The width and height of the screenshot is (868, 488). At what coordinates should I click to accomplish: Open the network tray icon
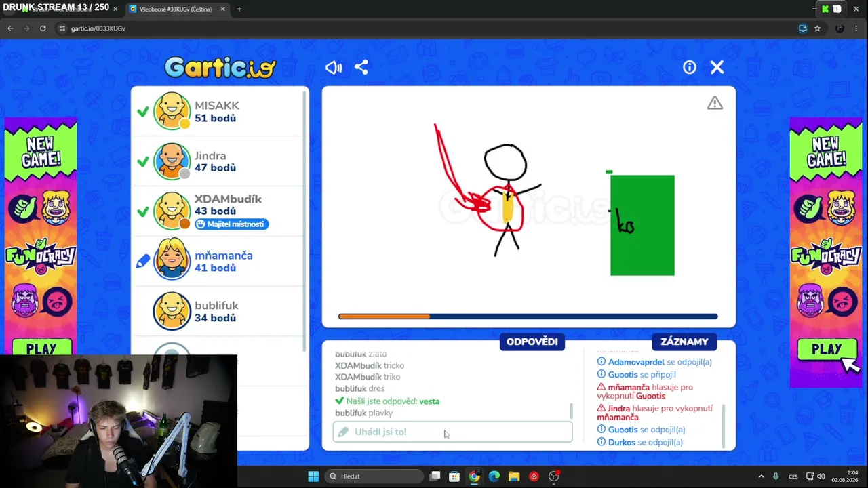812,476
